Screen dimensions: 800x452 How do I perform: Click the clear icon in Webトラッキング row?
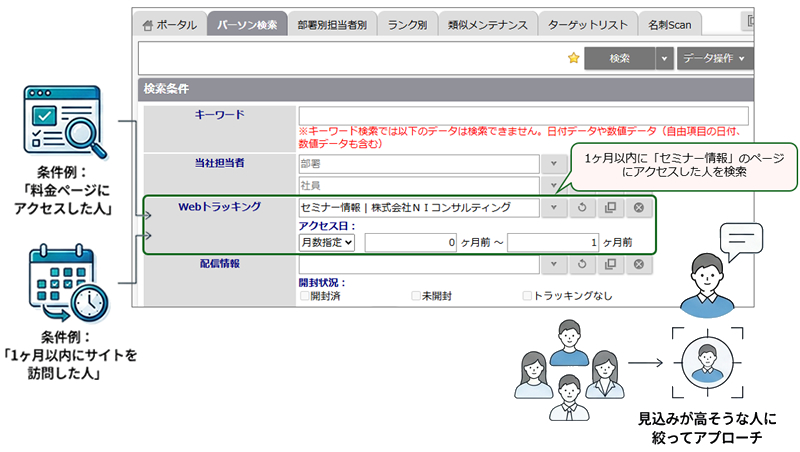coord(639,208)
